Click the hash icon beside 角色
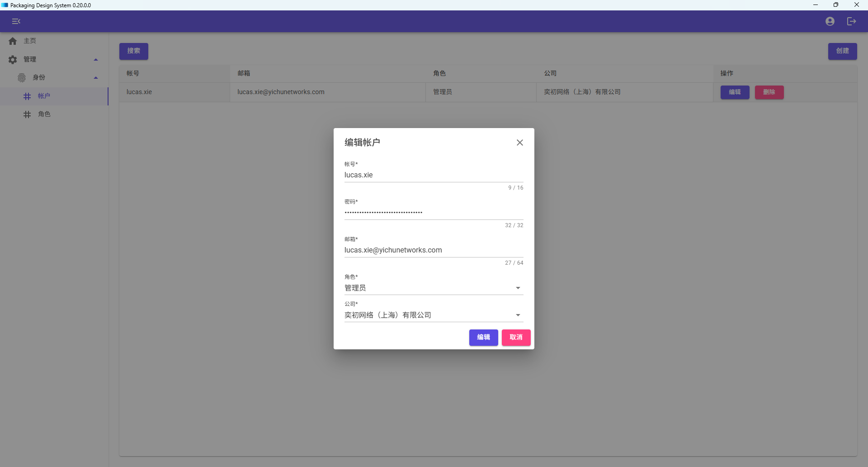The height and width of the screenshot is (467, 868). coord(27,114)
